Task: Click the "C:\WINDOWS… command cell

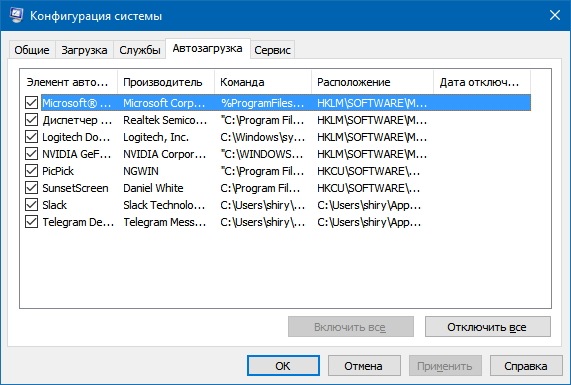Action: pyautogui.click(x=262, y=154)
